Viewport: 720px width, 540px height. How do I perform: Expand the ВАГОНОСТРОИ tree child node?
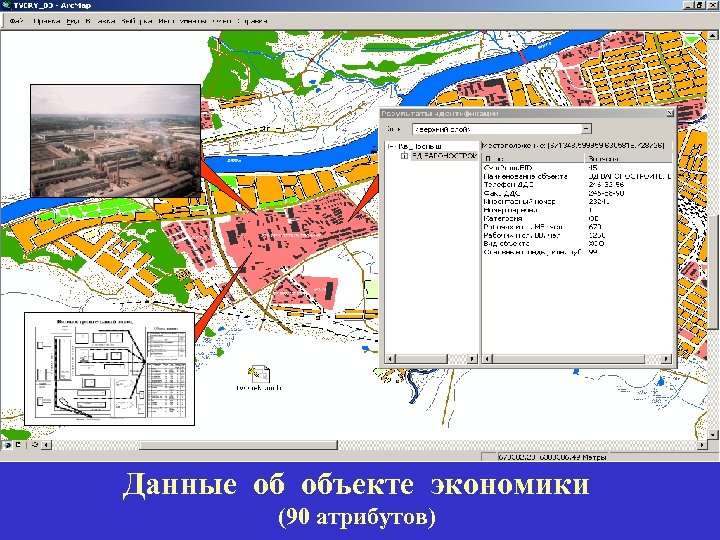(x=404, y=156)
